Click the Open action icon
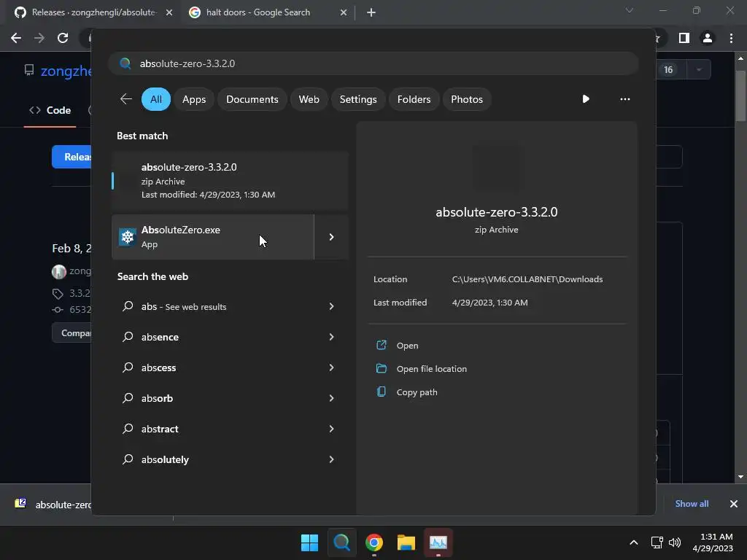This screenshot has width=747, height=560. [381, 345]
